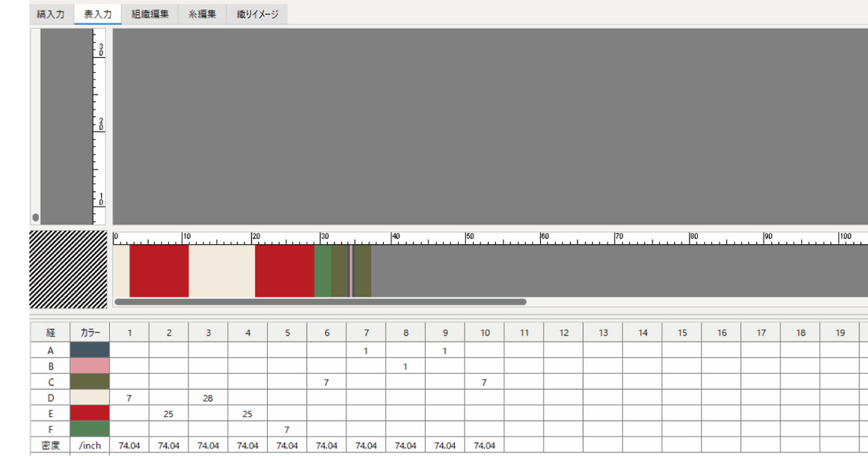Image resolution: width=868 pixels, height=456 pixels.
Task: Select row E cell under column 2
Action: (168, 414)
